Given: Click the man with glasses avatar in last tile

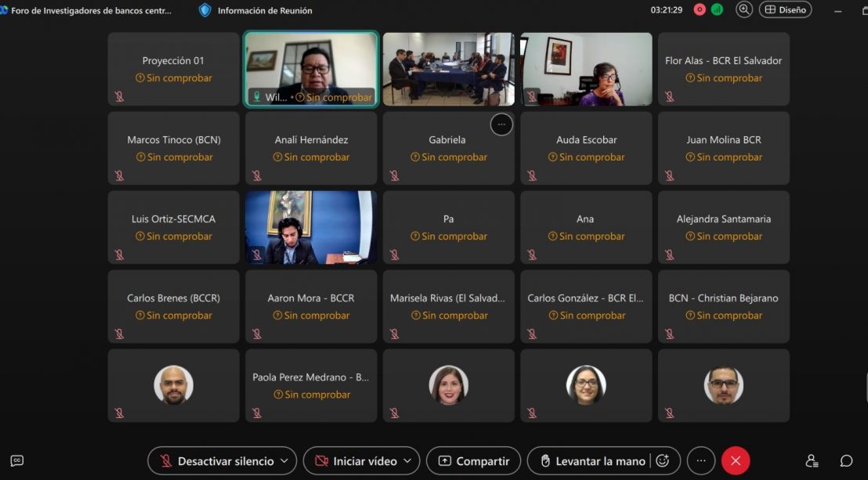Looking at the screenshot, I should click(724, 384).
